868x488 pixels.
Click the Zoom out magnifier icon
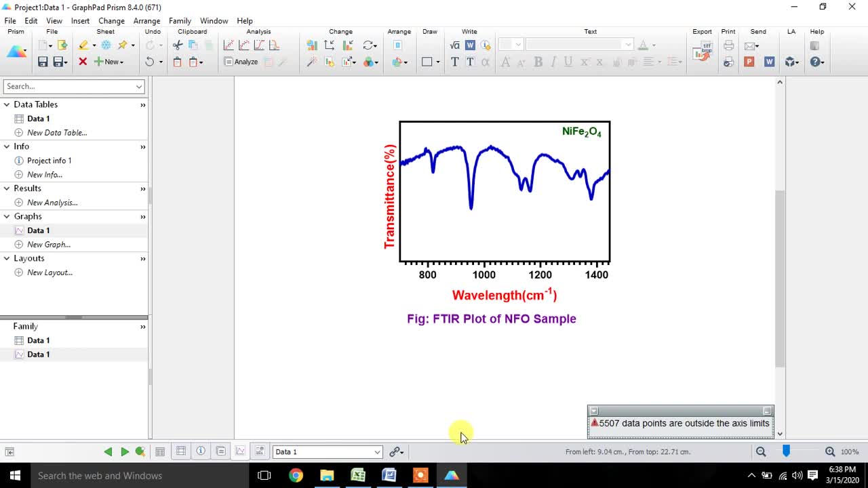(x=761, y=451)
